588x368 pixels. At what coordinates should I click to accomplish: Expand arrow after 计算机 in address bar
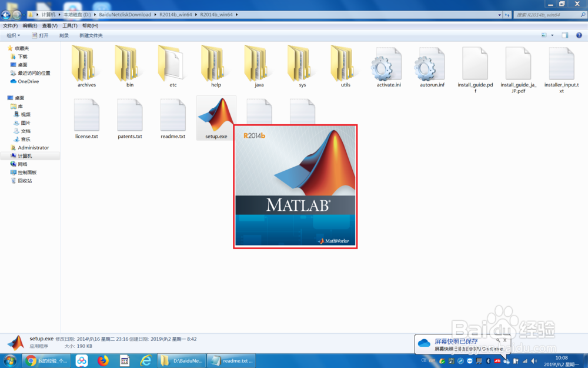(x=59, y=15)
